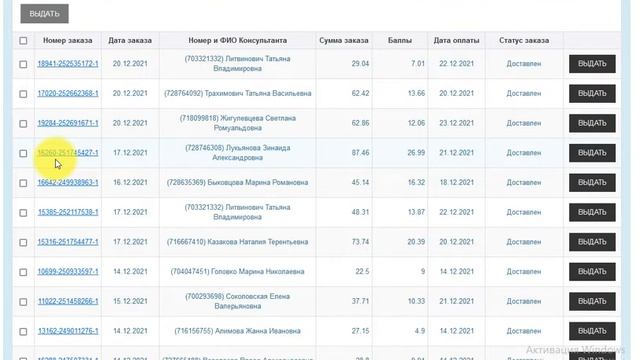Check the box beside Быковцова Марина Романовна's order

pyautogui.click(x=23, y=183)
